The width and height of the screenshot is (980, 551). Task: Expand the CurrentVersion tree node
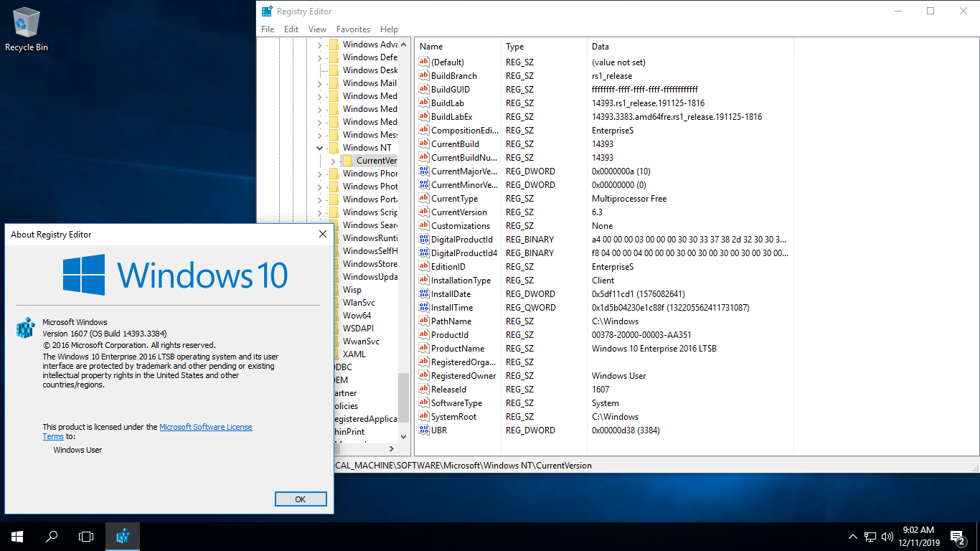tap(334, 161)
